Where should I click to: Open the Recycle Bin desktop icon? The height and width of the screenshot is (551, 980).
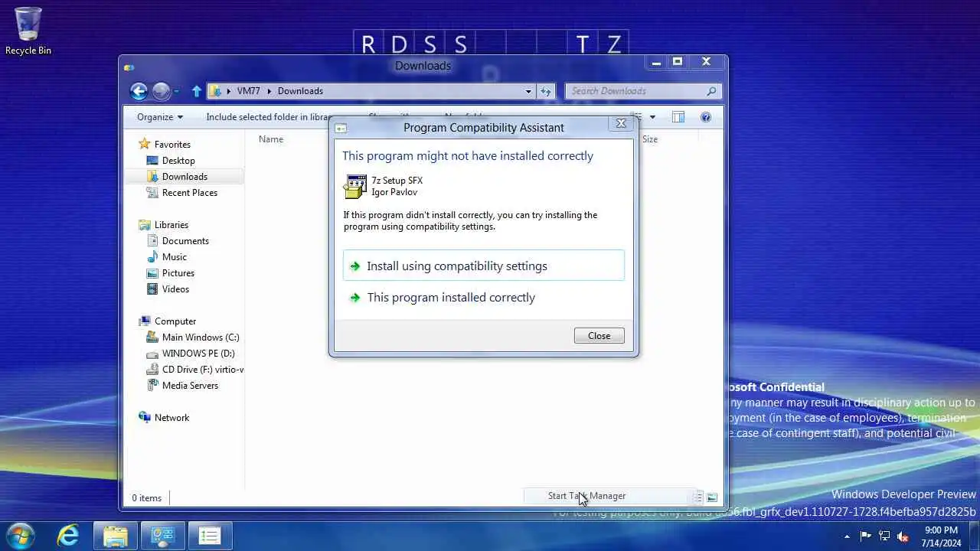coord(28,32)
